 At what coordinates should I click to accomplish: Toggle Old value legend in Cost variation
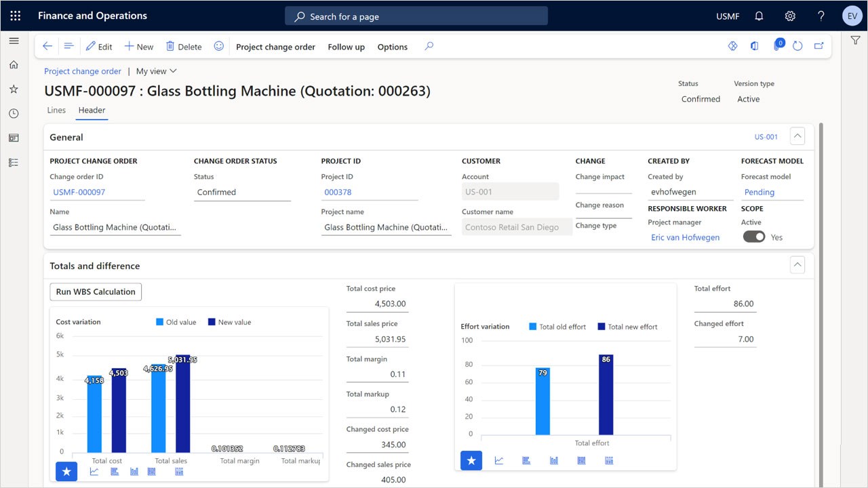pyautogui.click(x=176, y=322)
